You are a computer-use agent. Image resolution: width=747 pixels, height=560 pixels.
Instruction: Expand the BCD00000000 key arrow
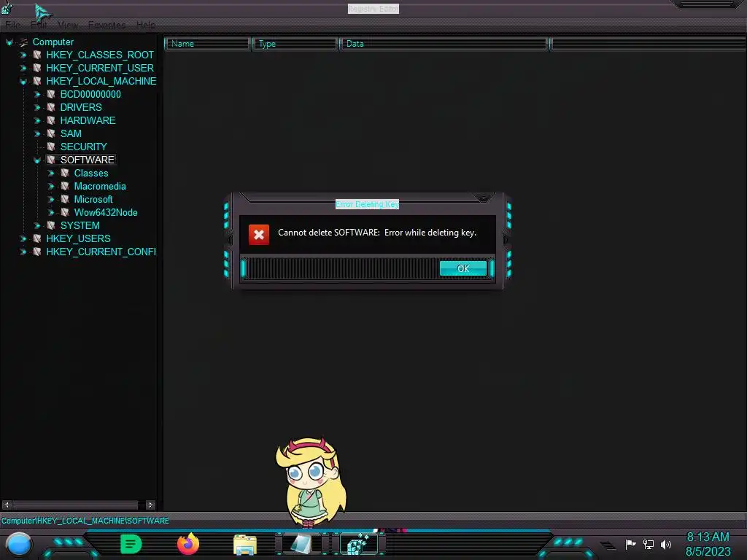(x=36, y=94)
